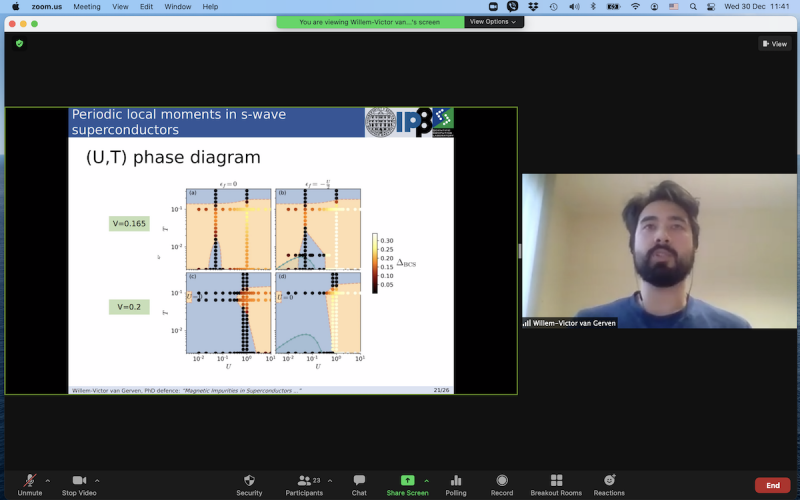Image resolution: width=800 pixels, height=500 pixels.
Task: Open the View Options dropdown
Action: pyautogui.click(x=493, y=21)
